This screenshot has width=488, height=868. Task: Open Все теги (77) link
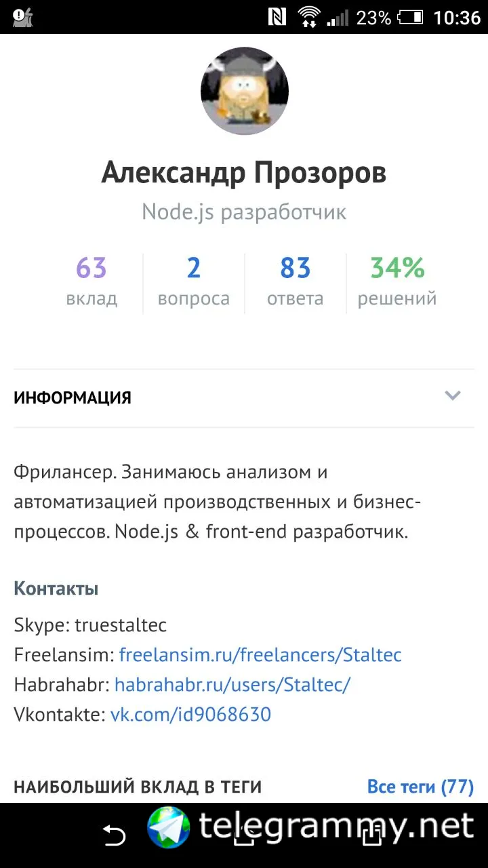tap(420, 787)
